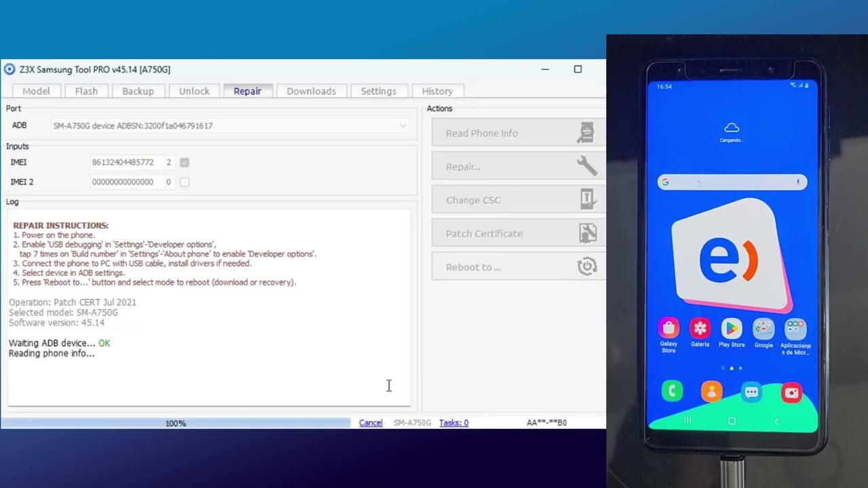Maximize the Z3X Samsung Tool window
Image resolution: width=868 pixels, height=488 pixels.
click(x=578, y=69)
